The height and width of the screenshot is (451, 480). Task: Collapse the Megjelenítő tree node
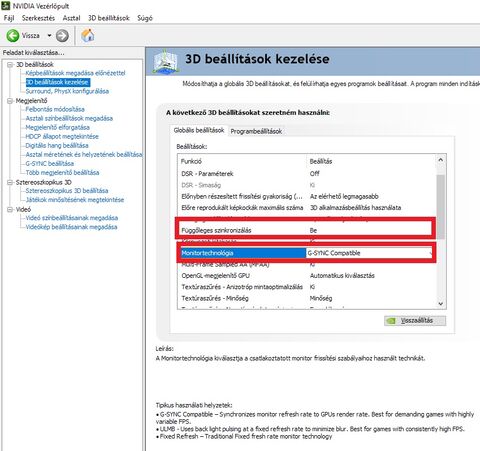tap(10, 101)
